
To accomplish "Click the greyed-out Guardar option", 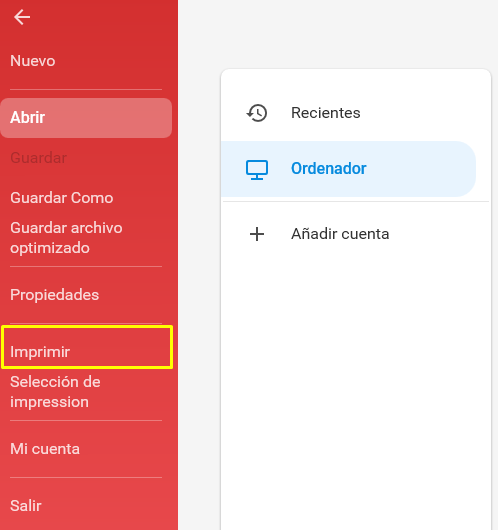I will (x=39, y=158).
